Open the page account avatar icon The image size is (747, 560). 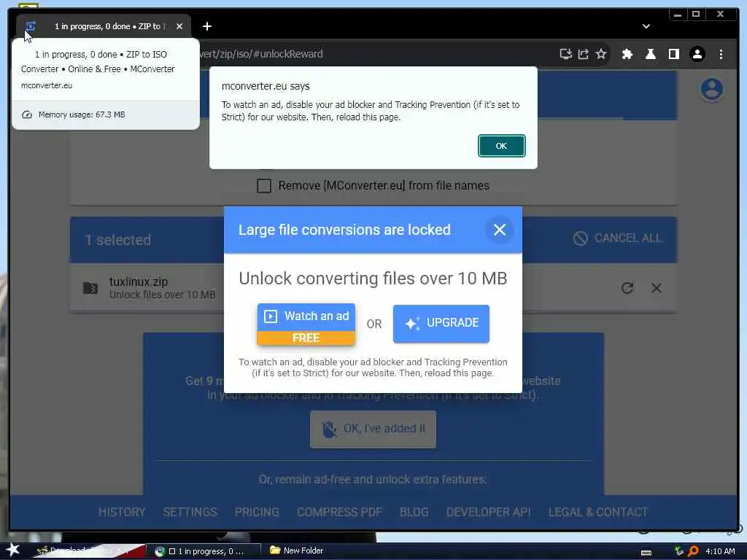click(711, 89)
